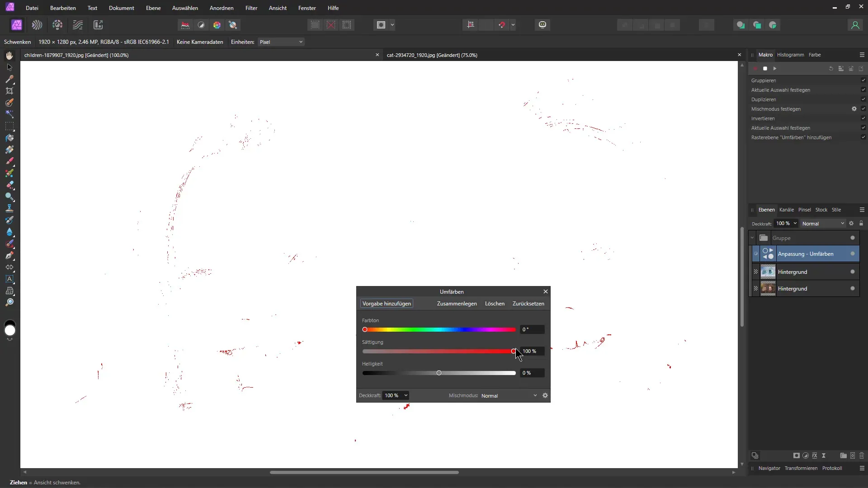Toggle visibility of the Gruppe layer
This screenshot has width=868, height=488.
click(853, 238)
